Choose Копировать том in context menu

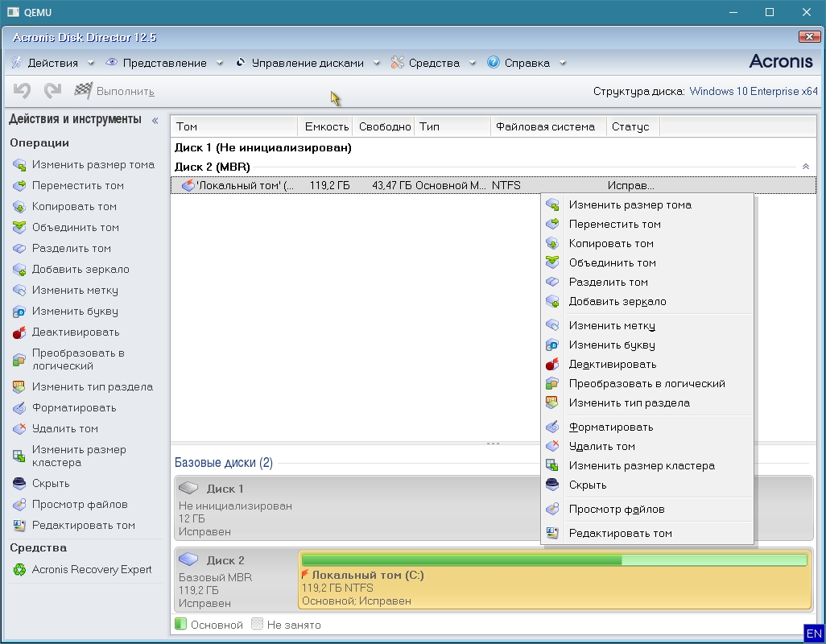point(647,244)
